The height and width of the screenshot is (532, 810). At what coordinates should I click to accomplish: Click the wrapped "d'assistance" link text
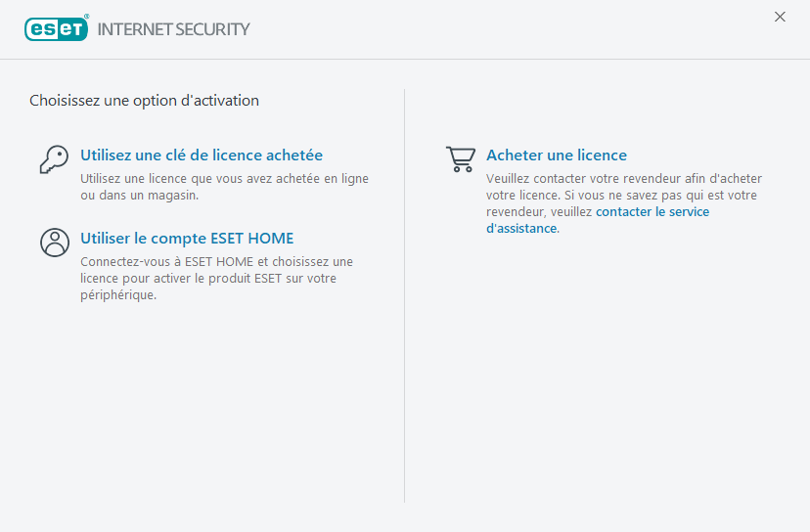click(x=521, y=229)
